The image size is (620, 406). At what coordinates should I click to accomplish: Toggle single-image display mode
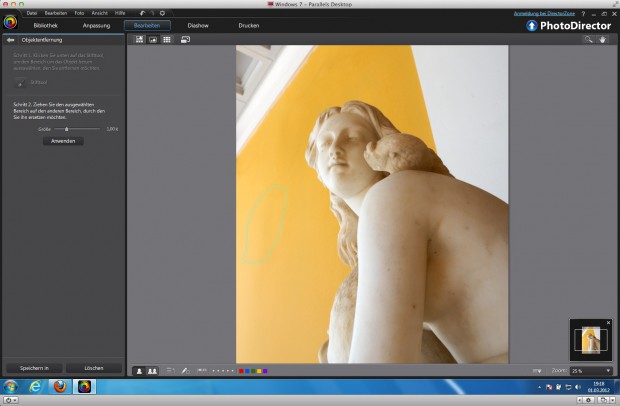pos(139,371)
